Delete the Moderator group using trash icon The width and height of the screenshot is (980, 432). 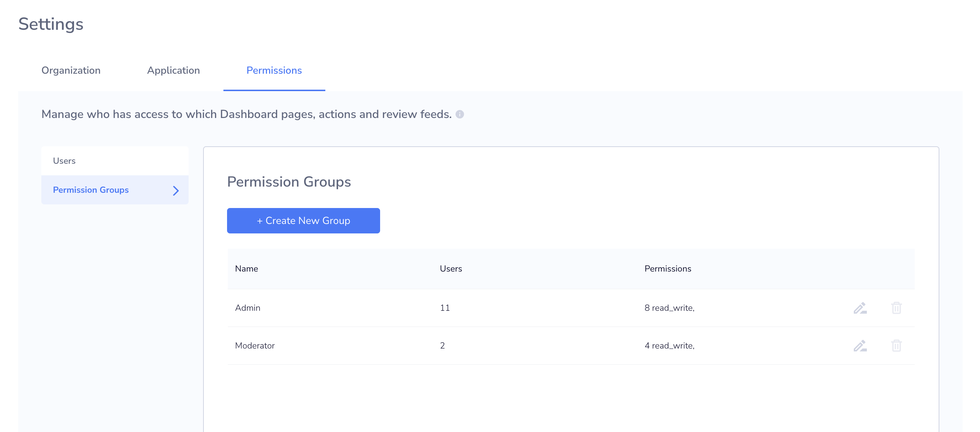tap(896, 345)
